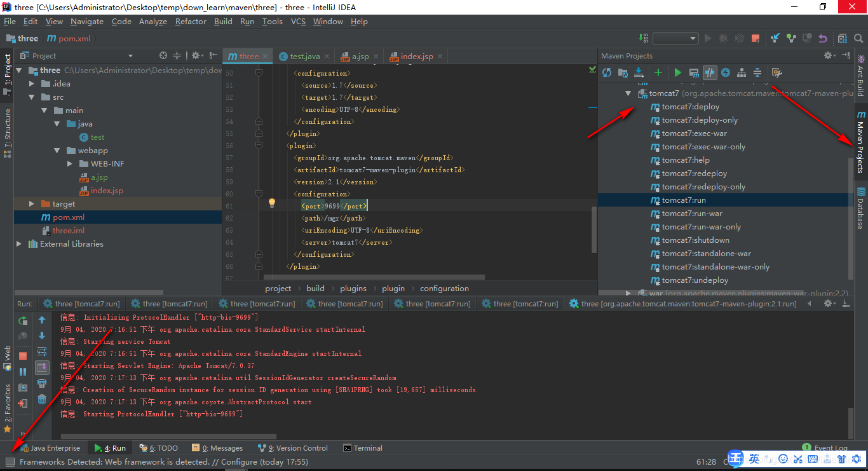Open Version Control tool window
Viewport: 868px width, 471px height.
(x=293, y=448)
